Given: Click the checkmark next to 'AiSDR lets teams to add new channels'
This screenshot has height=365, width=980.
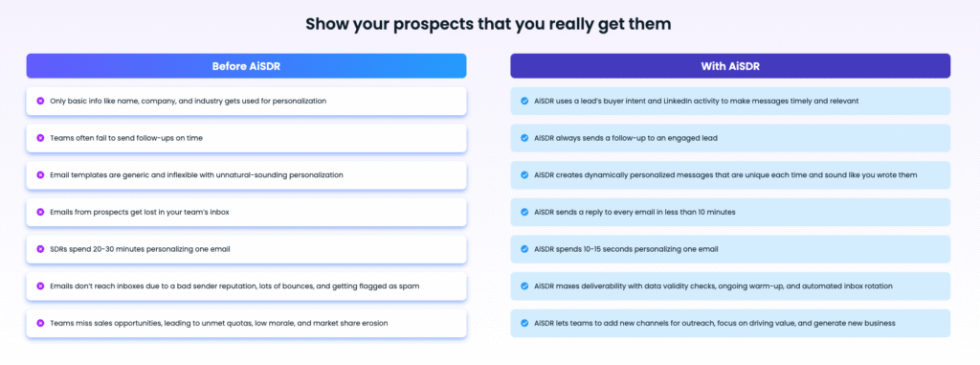Looking at the screenshot, I should (524, 323).
